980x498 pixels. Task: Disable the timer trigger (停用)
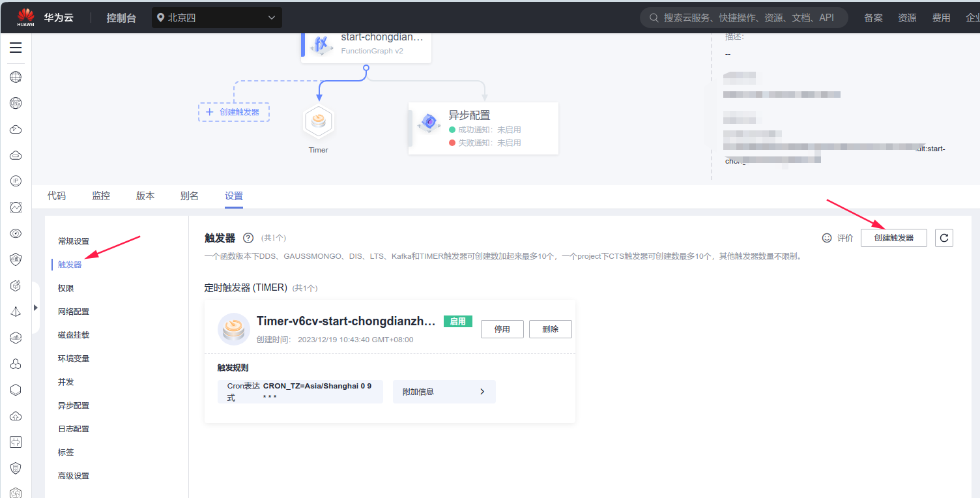tap(502, 329)
